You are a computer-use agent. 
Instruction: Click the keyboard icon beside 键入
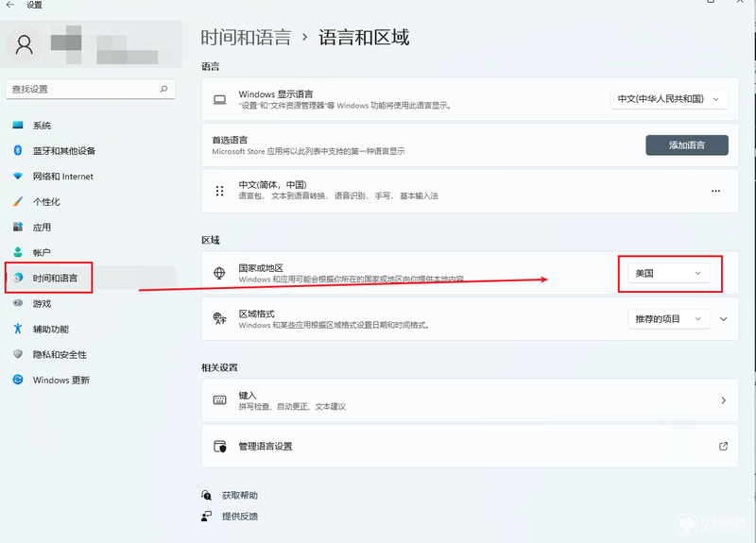click(x=220, y=400)
